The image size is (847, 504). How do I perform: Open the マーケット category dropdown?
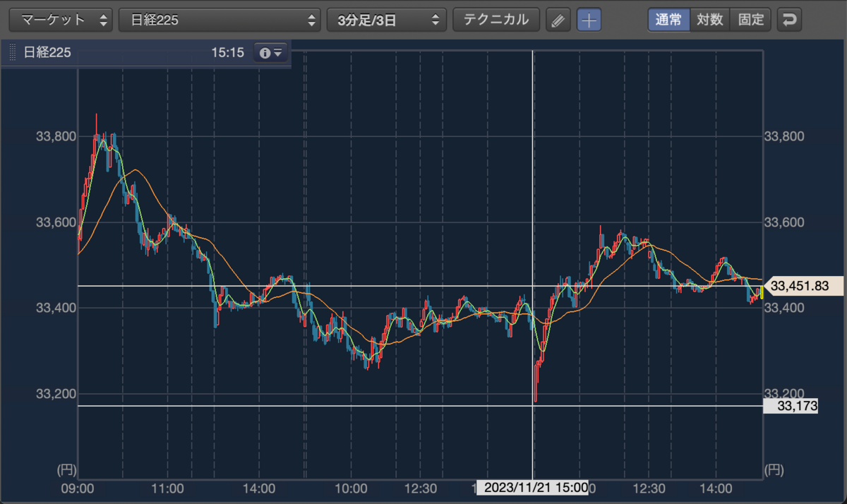pyautogui.click(x=60, y=20)
